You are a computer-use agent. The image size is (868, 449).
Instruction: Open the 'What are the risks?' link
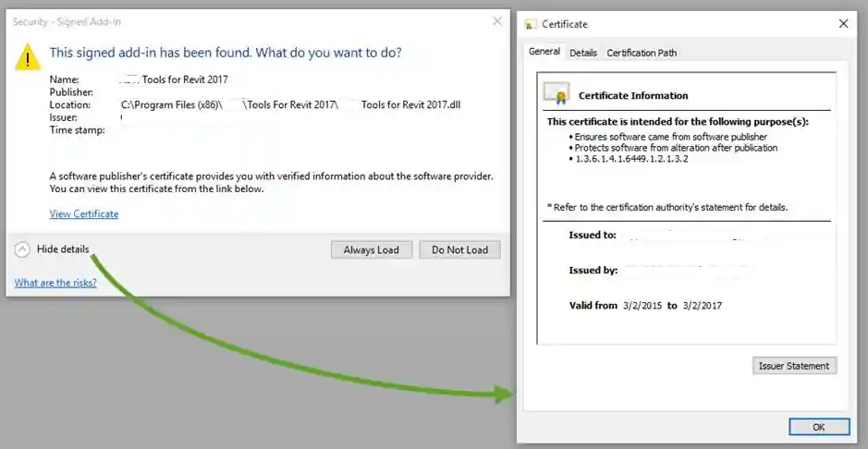click(x=55, y=283)
